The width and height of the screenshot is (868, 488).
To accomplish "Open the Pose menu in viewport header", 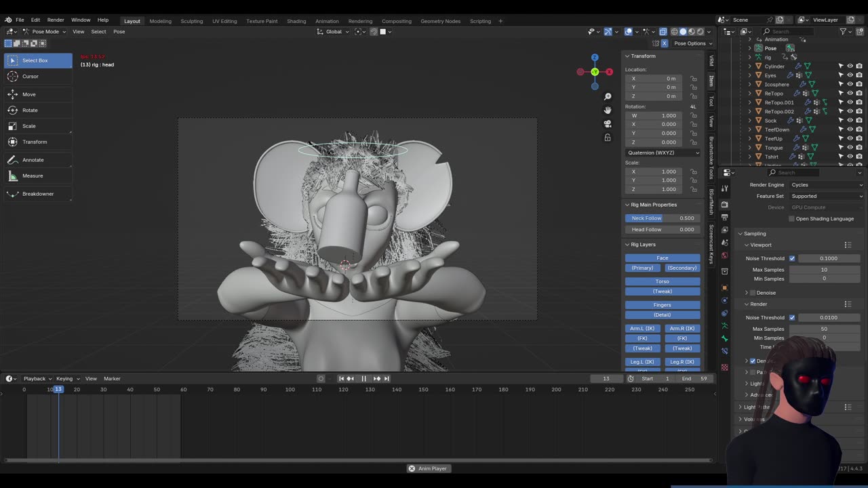I will pyautogui.click(x=119, y=31).
